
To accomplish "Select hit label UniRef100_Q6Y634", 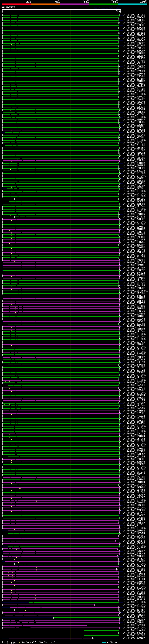I will [133, 382].
